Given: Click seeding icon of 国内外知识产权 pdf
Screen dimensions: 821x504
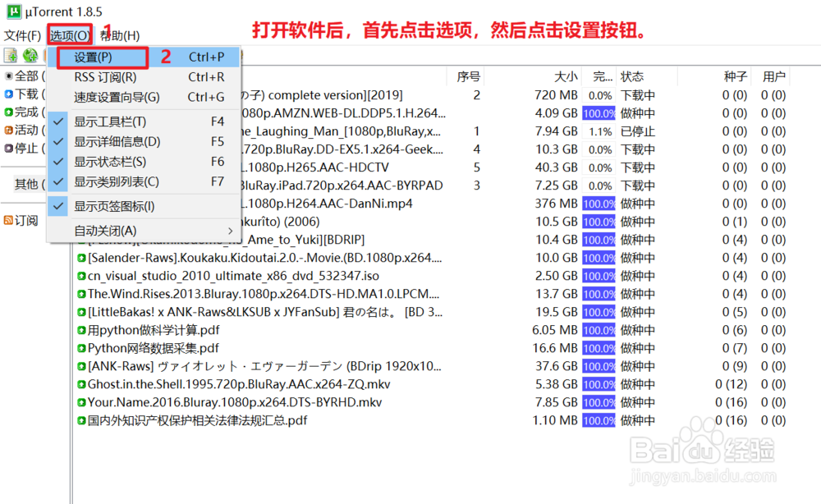Looking at the screenshot, I should point(81,421).
